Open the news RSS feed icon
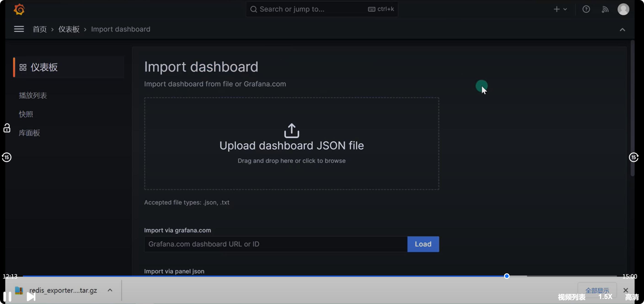The image size is (644, 304). click(x=605, y=10)
